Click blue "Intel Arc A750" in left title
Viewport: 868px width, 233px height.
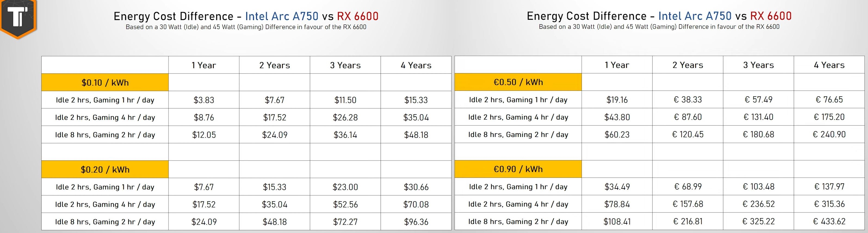[282, 16]
